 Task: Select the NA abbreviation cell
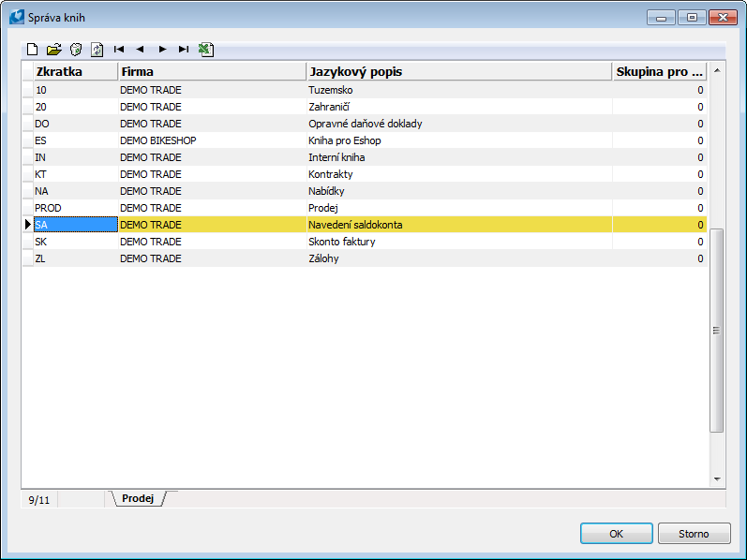[76, 191]
